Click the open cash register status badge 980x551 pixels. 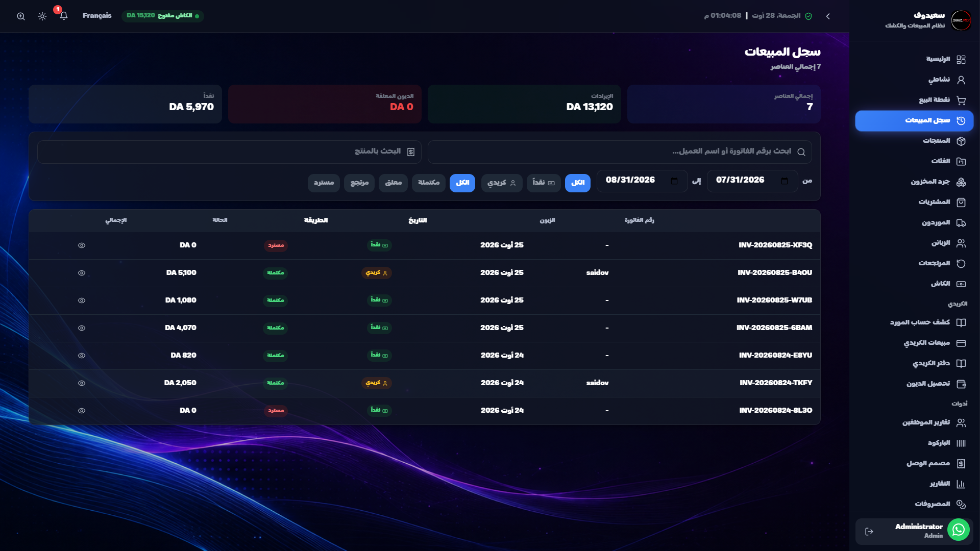162,16
